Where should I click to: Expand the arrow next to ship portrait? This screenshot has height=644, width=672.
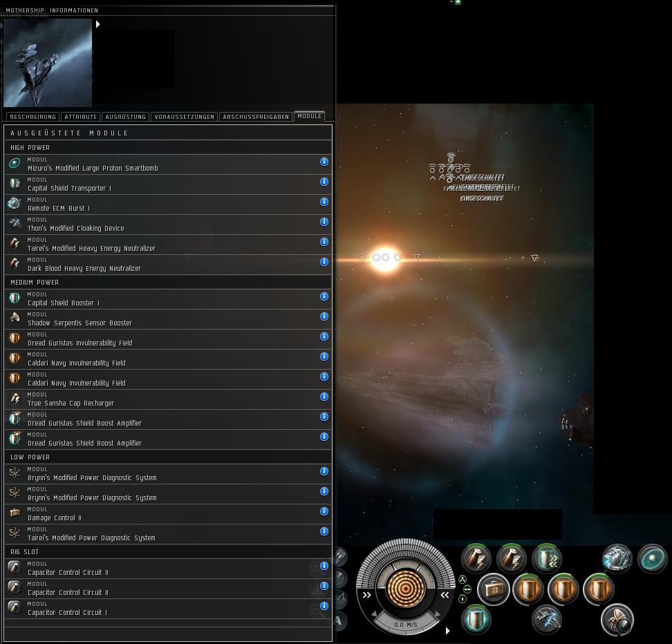pos(97,24)
